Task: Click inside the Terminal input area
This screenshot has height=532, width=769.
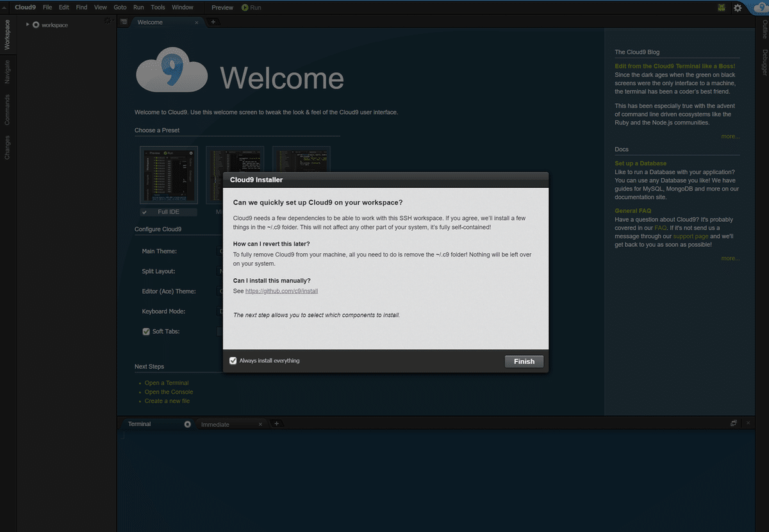Action: click(436, 481)
